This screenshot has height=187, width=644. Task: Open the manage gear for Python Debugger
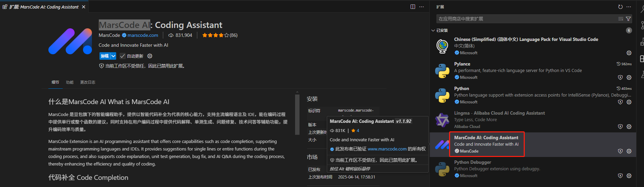tap(629, 176)
